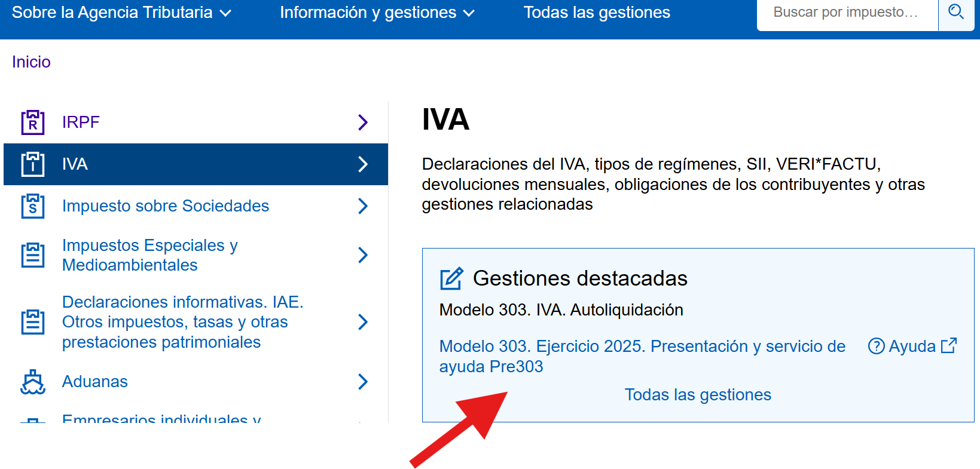Expand the Sobre la Agencia Tributaria menu
Image resolution: width=980 pixels, height=469 pixels.
tap(121, 13)
